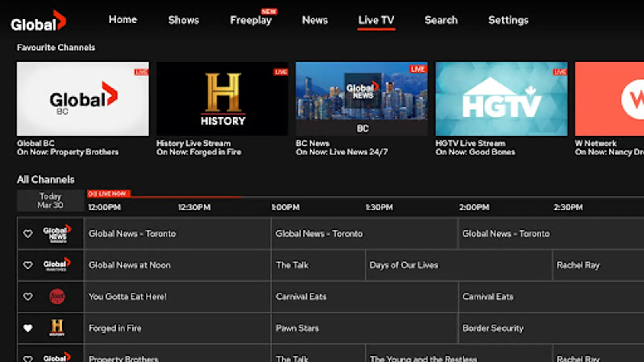
Task: Select the 2:00PM Carnival Eats program
Action: tap(551, 297)
